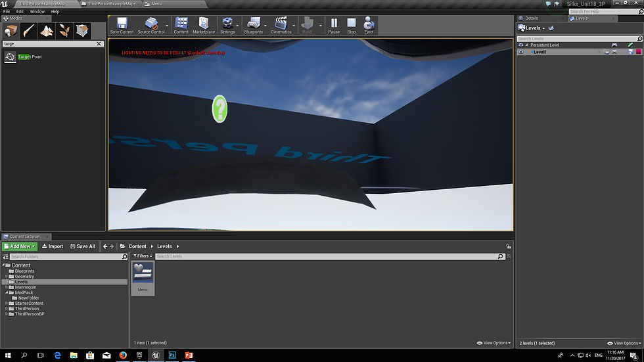Click the Persistent Level green pencil icon
Viewport: 644px width, 362px height.
pos(630,45)
